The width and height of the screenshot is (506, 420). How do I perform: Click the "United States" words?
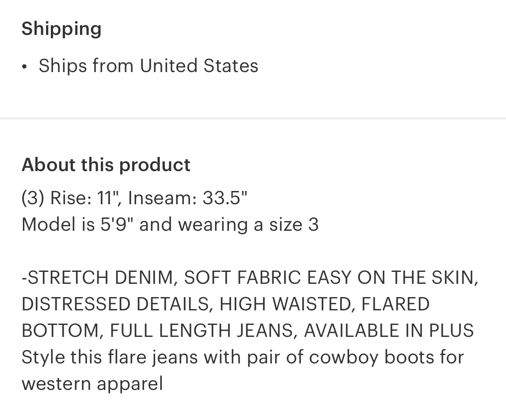pos(199,66)
